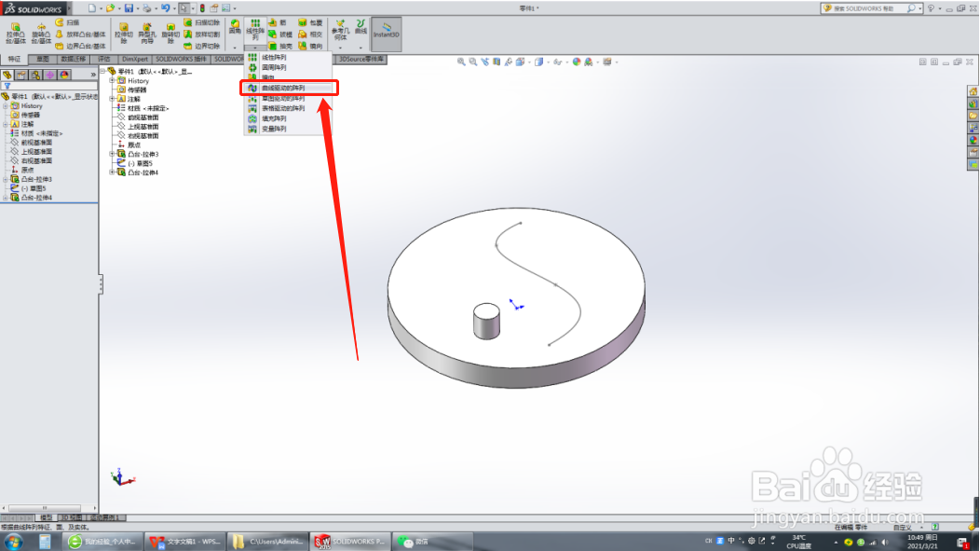This screenshot has height=551, width=980.
Task: Select the 旋转凸台/基体 revolve boss tool
Action: click(x=41, y=34)
